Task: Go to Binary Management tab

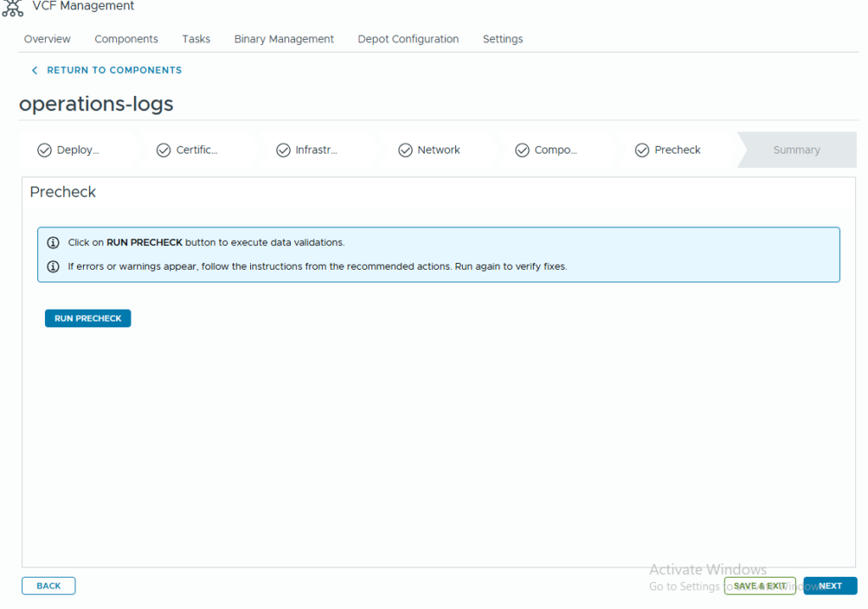Action: (284, 39)
